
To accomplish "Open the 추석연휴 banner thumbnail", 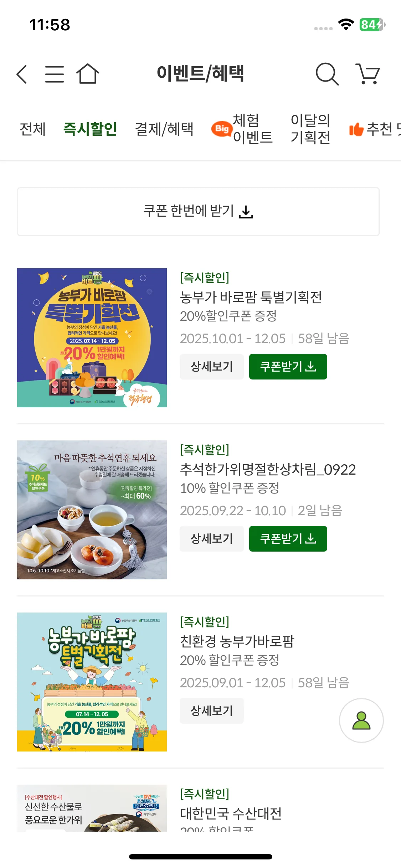I will pyautogui.click(x=92, y=510).
